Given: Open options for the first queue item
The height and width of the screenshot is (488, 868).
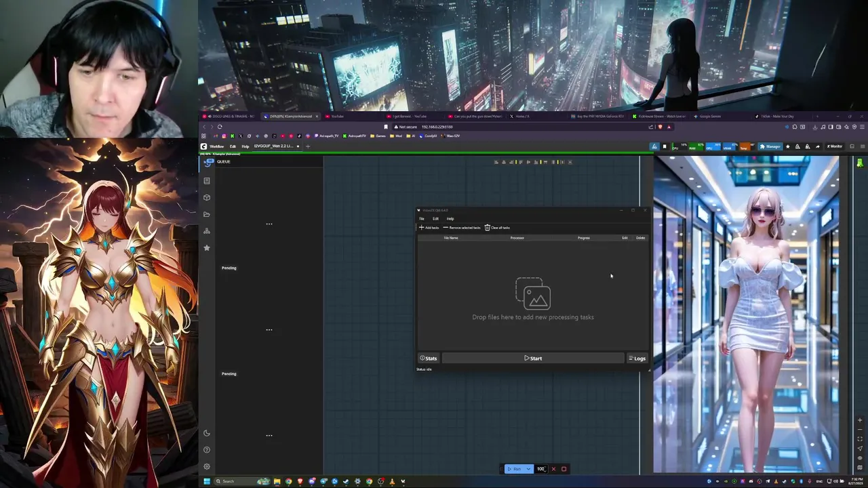Looking at the screenshot, I should 269,224.
